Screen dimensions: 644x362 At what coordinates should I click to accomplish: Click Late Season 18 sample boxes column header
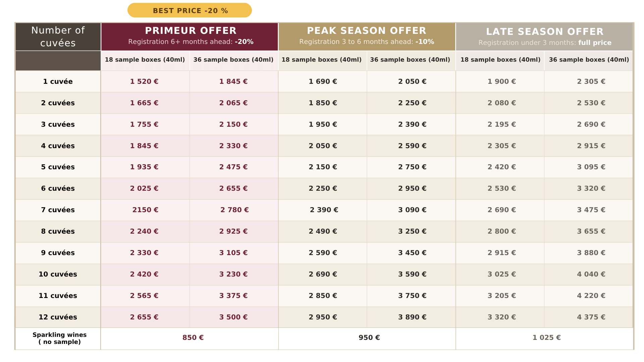500,60
